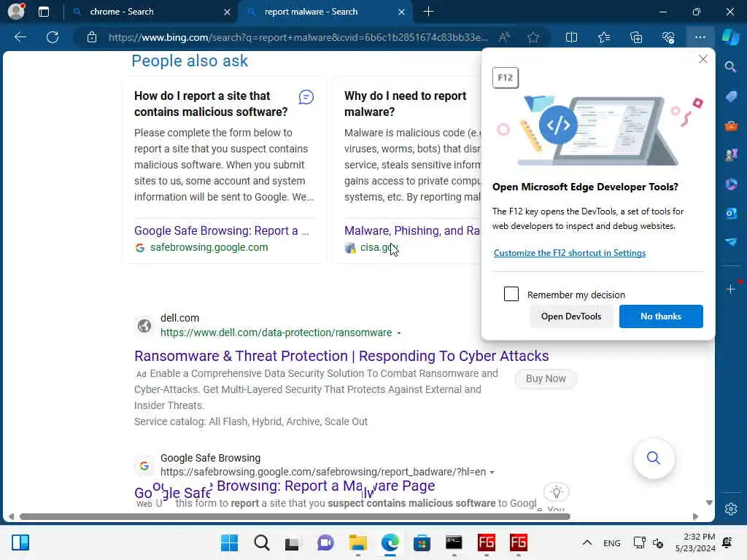This screenshot has height=560, width=747.
Task: Open the sidebar Microsoft 365 icon
Action: click(x=731, y=184)
